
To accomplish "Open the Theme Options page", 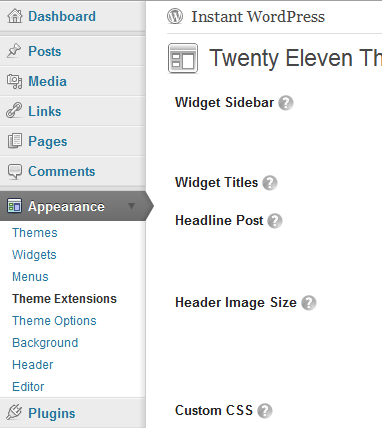I will [54, 321].
